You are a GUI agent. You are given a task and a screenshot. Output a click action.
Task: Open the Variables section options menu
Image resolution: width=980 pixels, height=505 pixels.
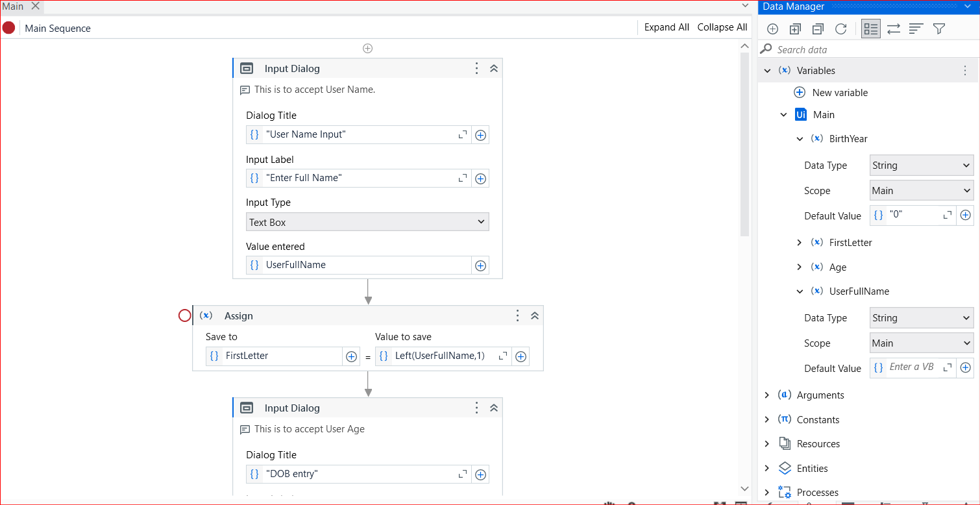pyautogui.click(x=964, y=70)
